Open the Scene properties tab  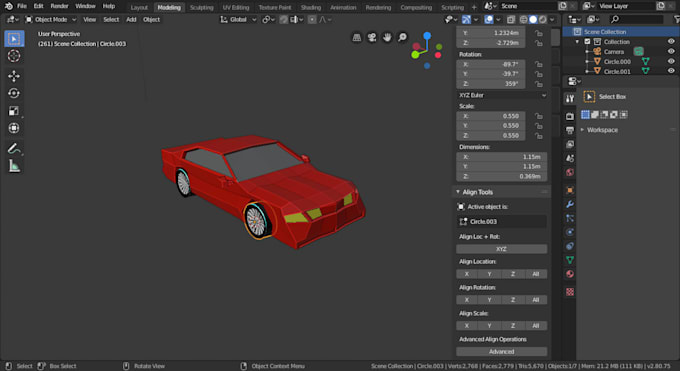click(570, 158)
